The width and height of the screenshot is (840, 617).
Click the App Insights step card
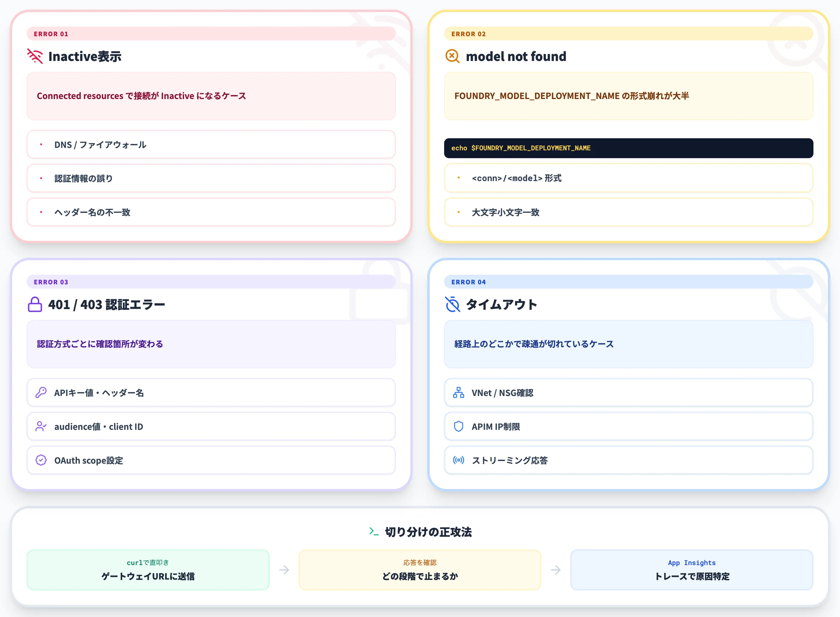coord(692,570)
